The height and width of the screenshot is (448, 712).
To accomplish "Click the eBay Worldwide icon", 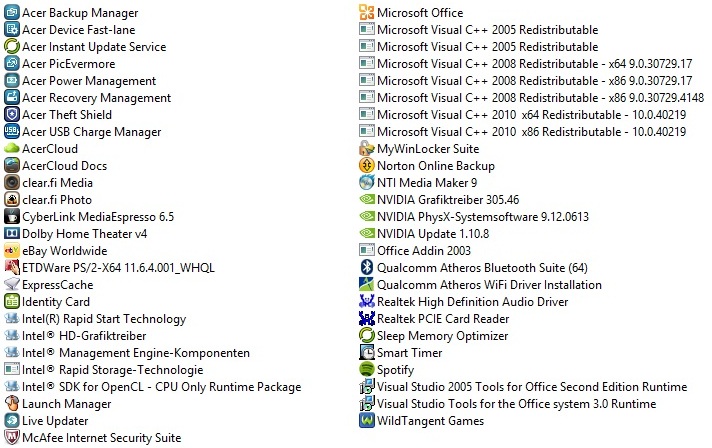I will tap(12, 251).
